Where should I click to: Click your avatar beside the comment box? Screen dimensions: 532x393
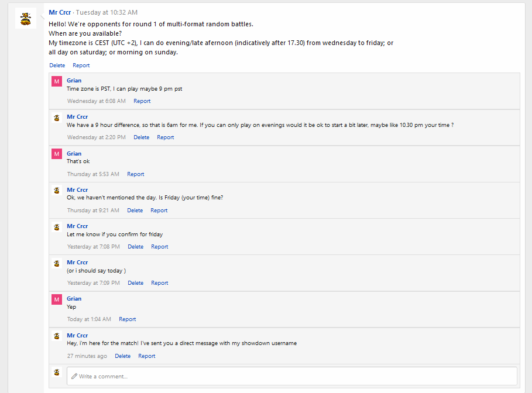[57, 372]
